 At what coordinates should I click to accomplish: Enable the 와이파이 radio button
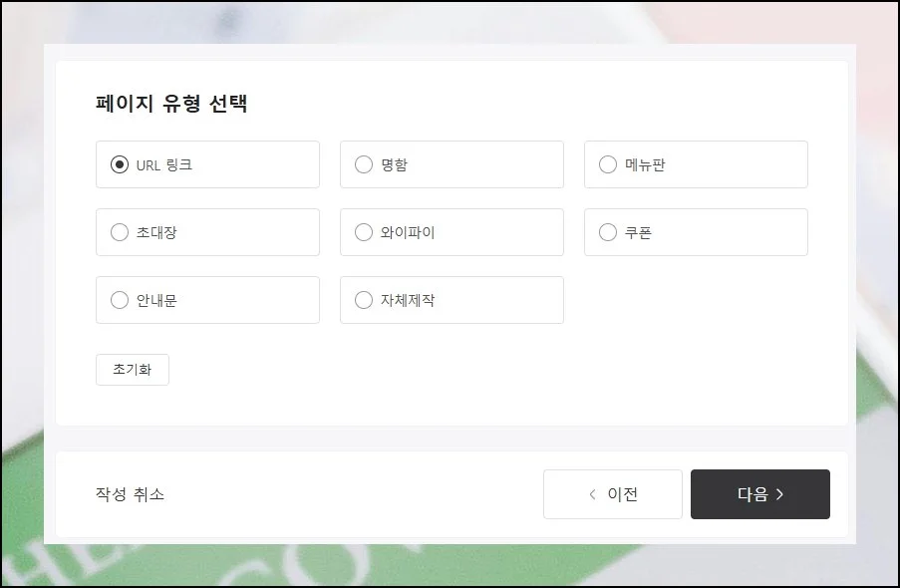point(364,232)
